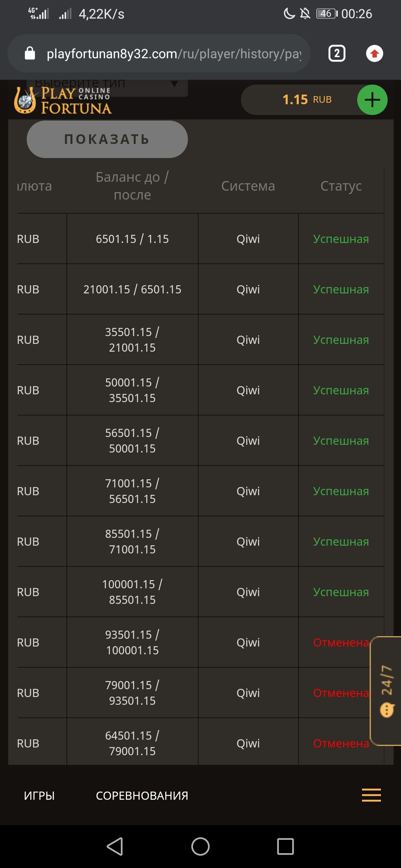
Task: Tap the Статус column header
Action: (x=341, y=186)
